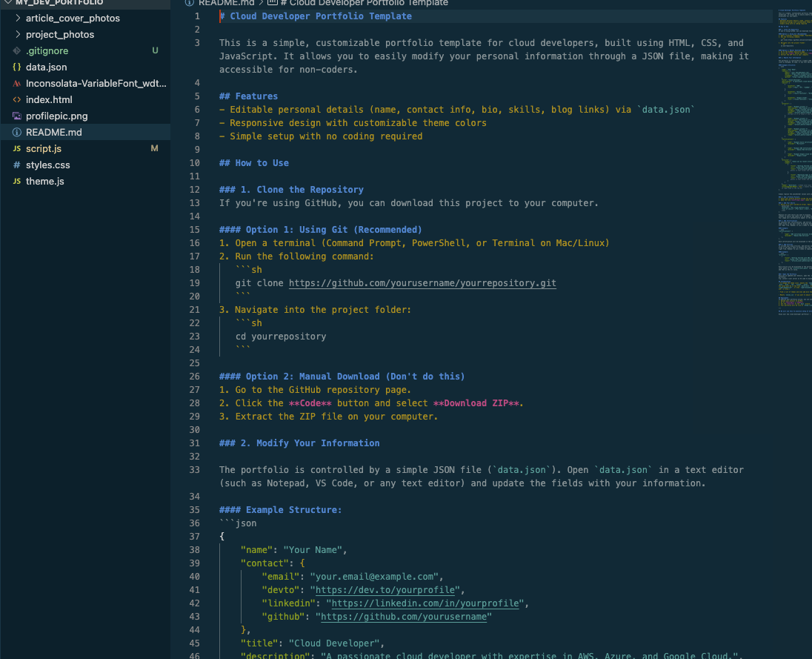Screen dimensions: 812x659
Task: Click '### 2. Modify Your Information' heading
Action: click(x=299, y=443)
